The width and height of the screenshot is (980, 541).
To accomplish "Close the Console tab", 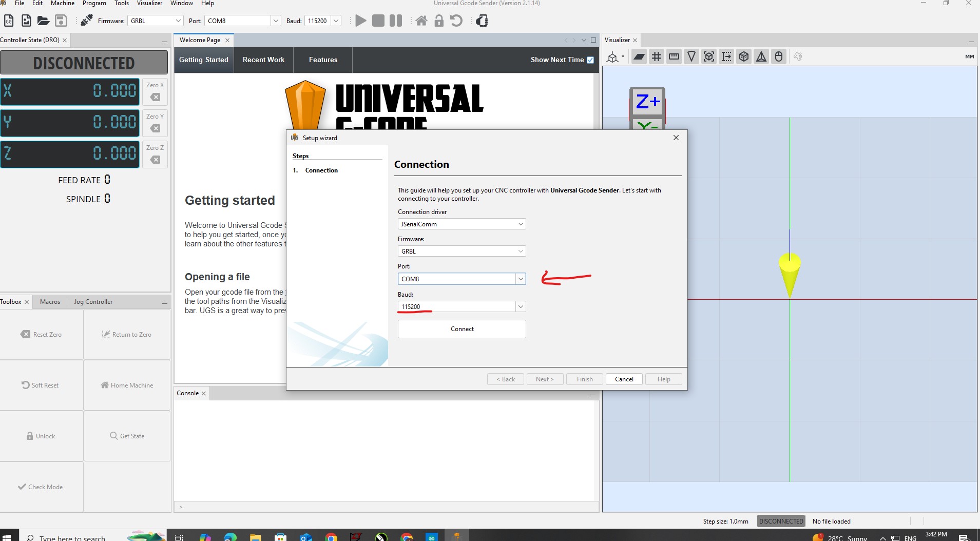I will [x=204, y=393].
